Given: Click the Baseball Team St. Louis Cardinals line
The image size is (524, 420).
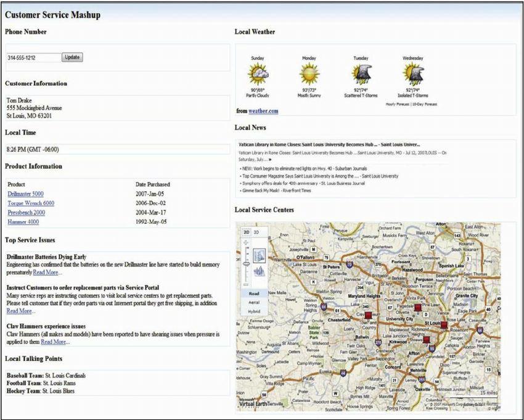Looking at the screenshot, I should click(46, 376).
